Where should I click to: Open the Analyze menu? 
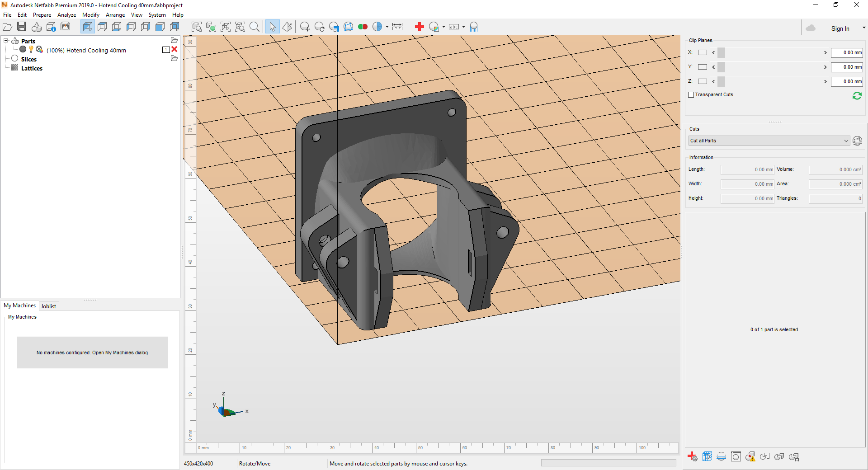tap(66, 15)
